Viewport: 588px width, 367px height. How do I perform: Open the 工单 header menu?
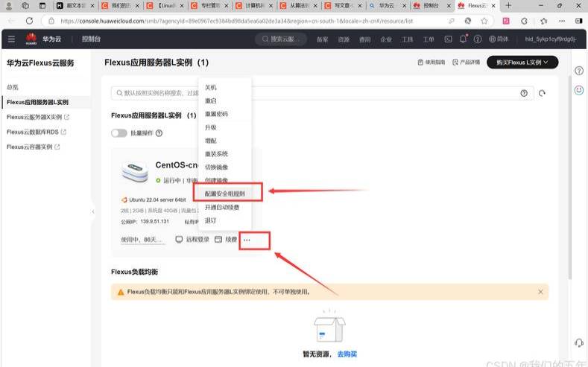[429, 39]
